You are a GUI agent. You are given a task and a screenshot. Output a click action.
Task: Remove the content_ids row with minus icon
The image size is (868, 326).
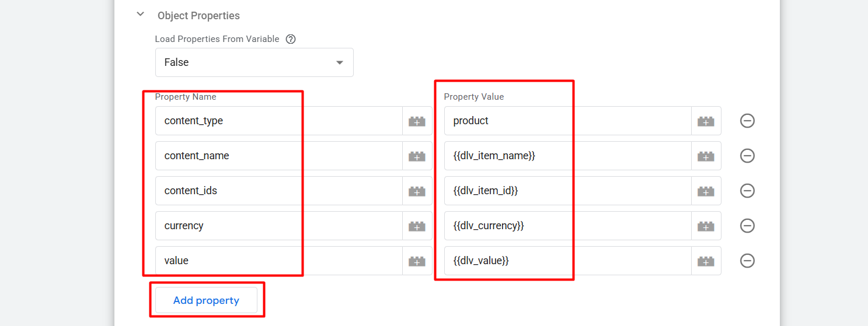coord(747,191)
